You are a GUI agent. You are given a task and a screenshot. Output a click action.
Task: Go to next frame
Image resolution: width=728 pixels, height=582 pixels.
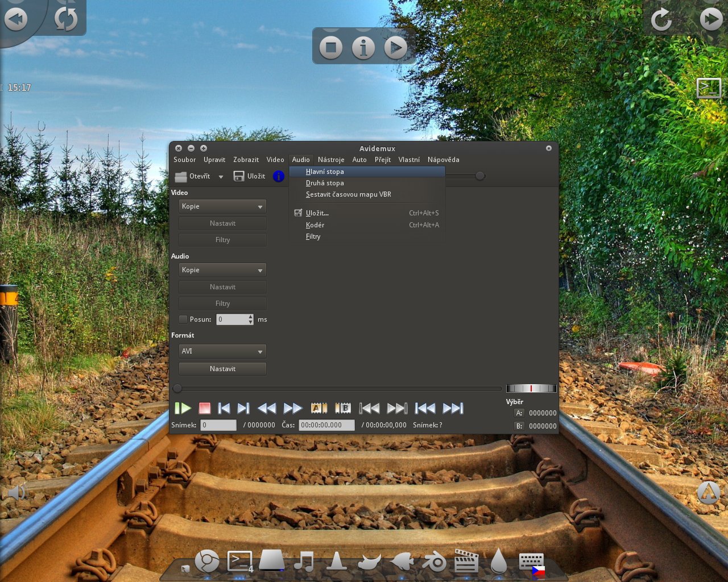click(x=243, y=408)
